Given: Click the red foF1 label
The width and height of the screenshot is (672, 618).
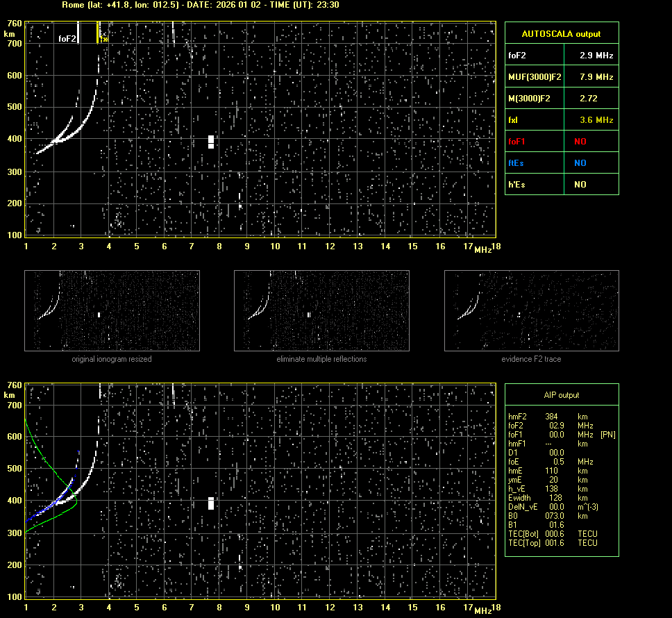Looking at the screenshot, I should (517, 142).
